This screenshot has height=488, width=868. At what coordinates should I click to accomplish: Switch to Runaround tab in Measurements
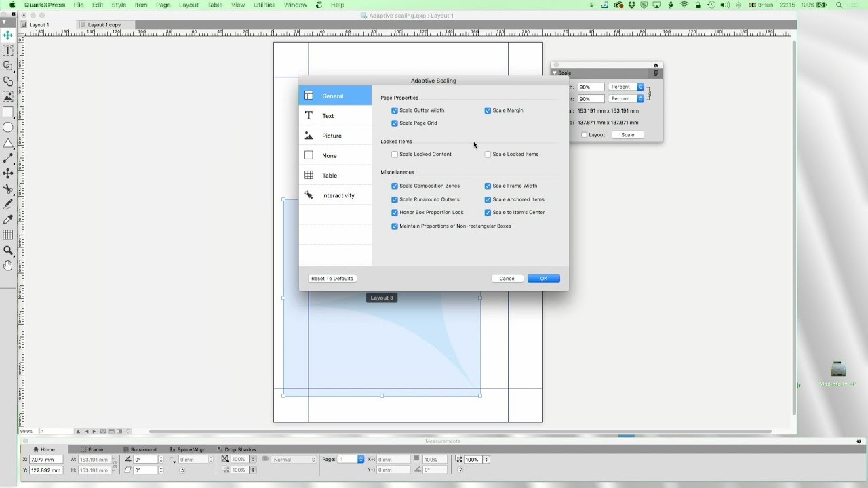coord(140,449)
